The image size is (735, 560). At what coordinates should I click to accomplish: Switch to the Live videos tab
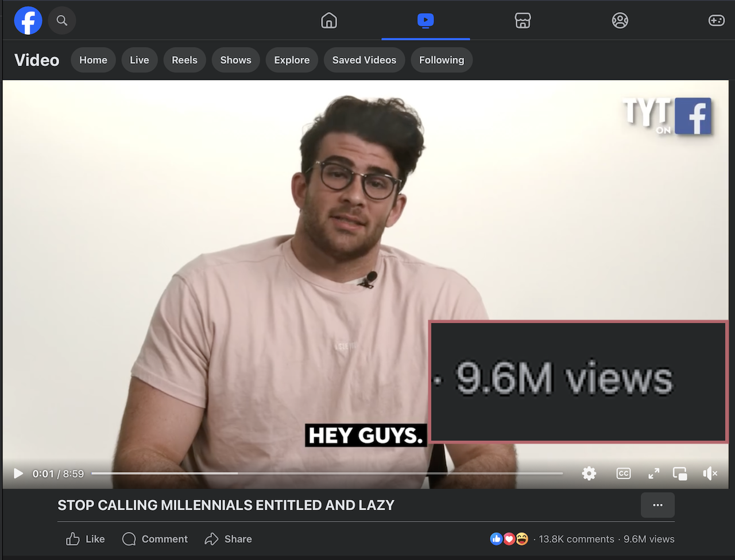coord(140,60)
